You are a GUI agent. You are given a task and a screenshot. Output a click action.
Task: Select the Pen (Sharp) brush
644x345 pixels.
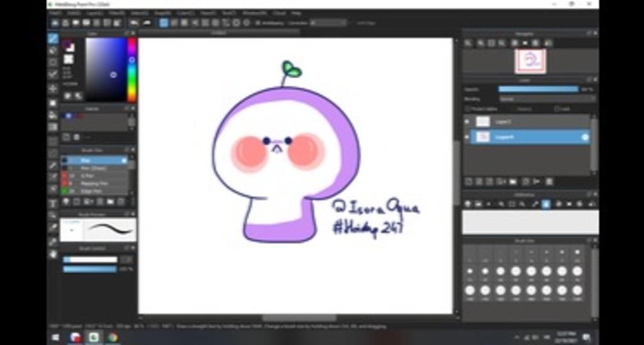click(x=94, y=168)
